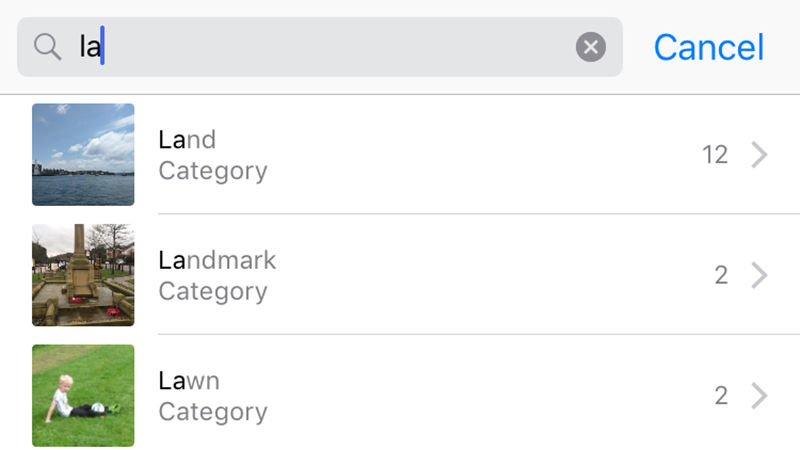Clear the search text with X icon
The height and width of the screenshot is (450, 800).
point(591,47)
